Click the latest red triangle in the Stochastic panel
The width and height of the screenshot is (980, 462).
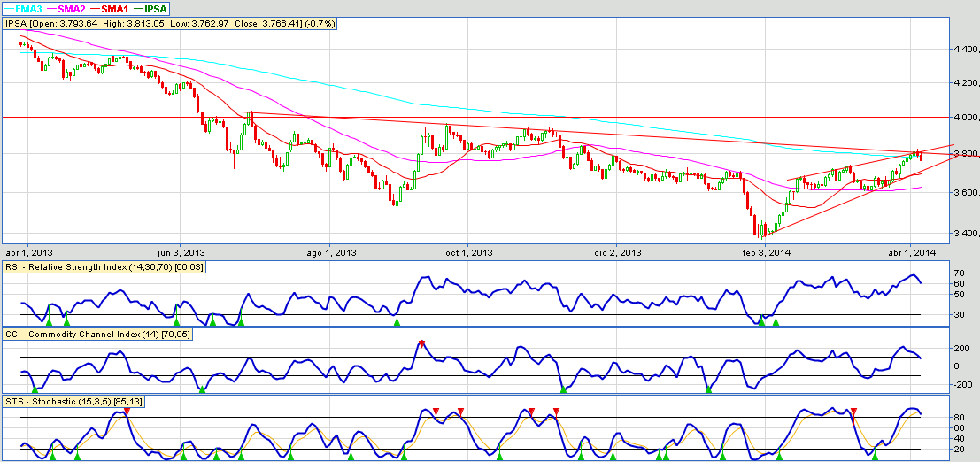(853, 412)
